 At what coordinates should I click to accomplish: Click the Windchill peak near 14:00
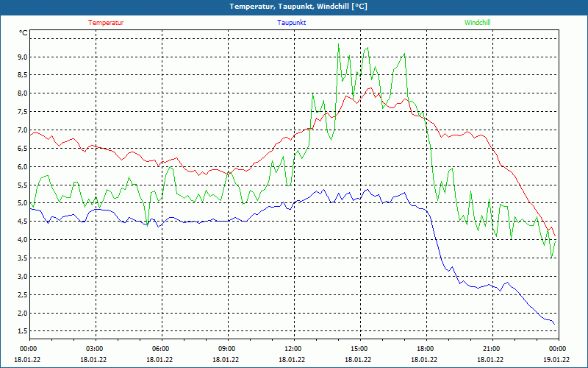tap(339, 44)
